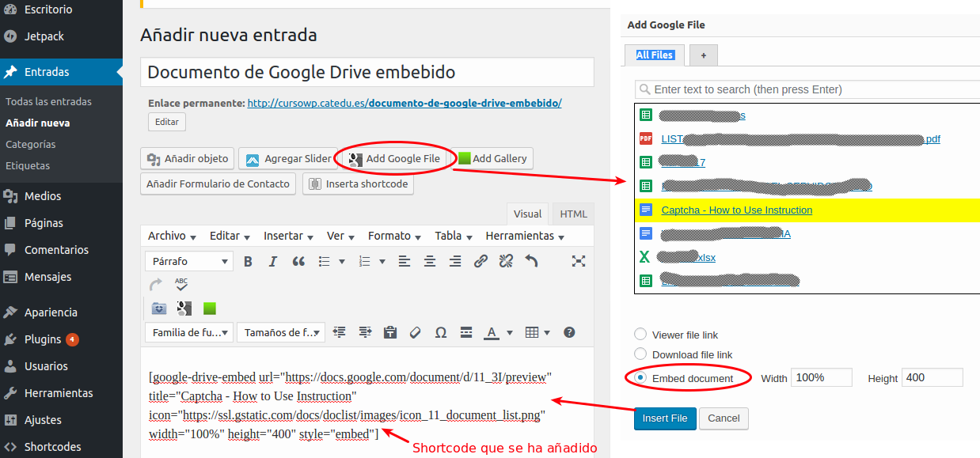
Task: Open the Tamaños de fuente dropdown
Action: coord(281,332)
